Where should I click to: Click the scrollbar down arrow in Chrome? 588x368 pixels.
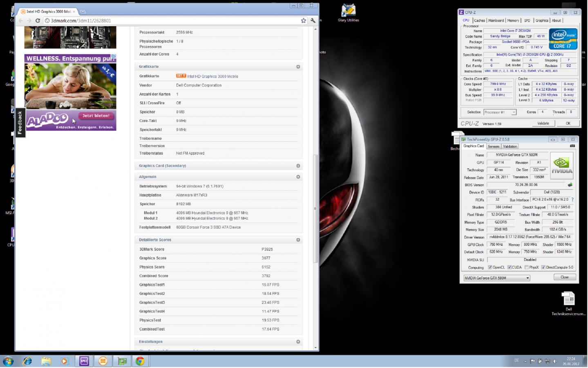(x=315, y=348)
